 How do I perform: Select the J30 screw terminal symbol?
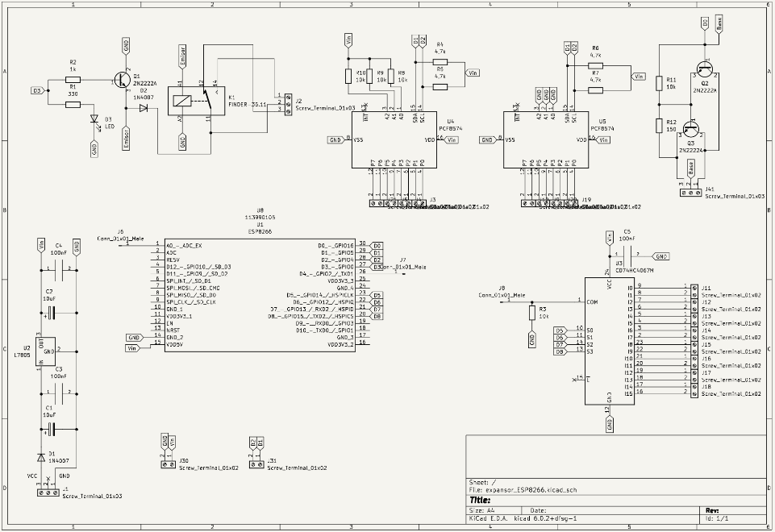(168, 464)
